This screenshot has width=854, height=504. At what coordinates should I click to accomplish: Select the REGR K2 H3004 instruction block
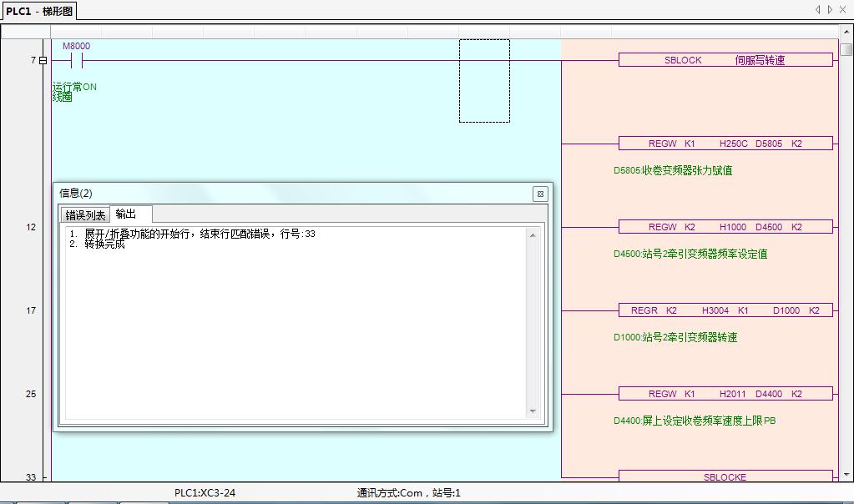pyautogui.click(x=725, y=310)
